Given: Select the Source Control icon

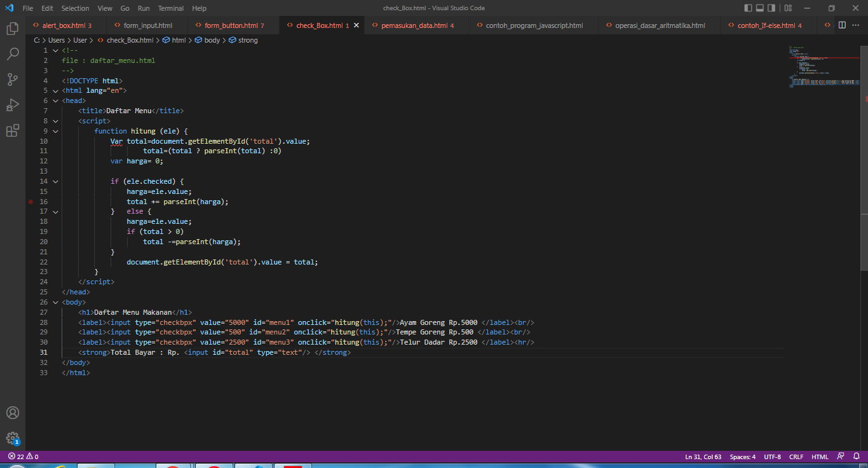Looking at the screenshot, I should pyautogui.click(x=13, y=79).
